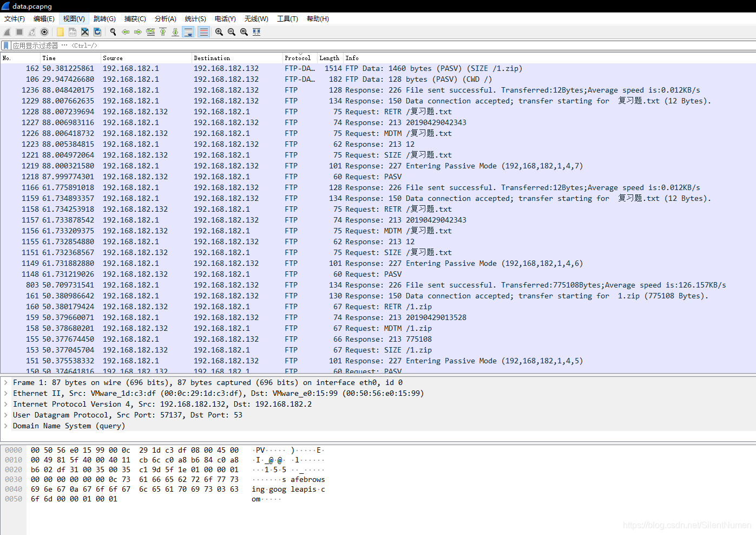
Task: Select packet 155 Response: 213 775108
Action: pos(378,339)
